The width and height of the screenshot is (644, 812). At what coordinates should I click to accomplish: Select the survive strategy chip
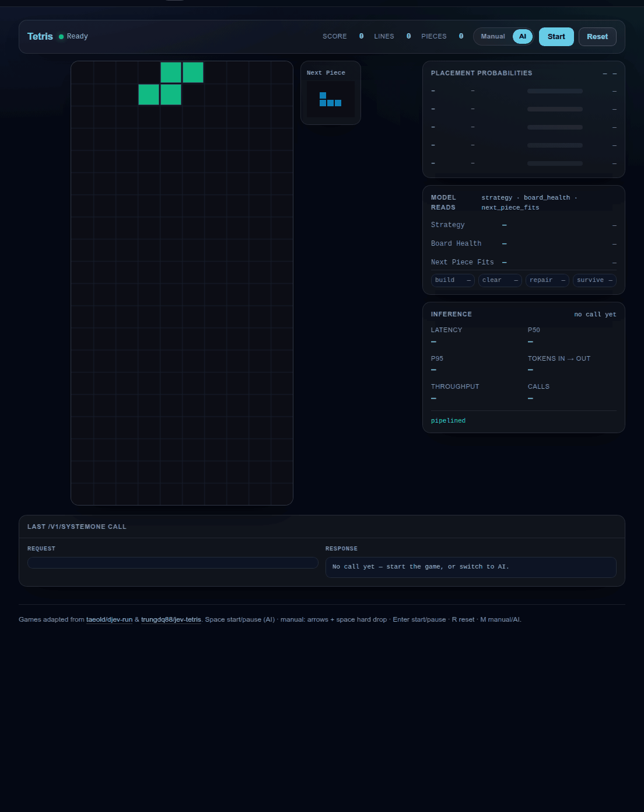[594, 280]
